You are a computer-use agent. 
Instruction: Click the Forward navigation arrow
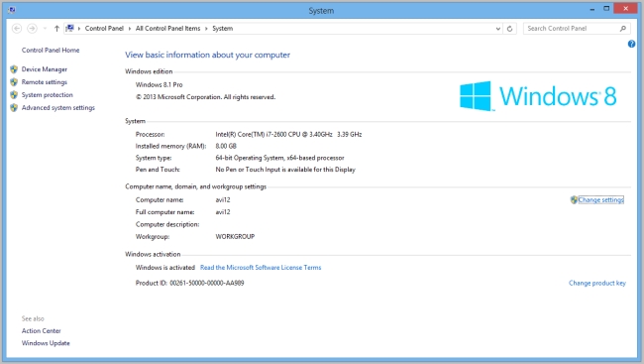point(32,29)
